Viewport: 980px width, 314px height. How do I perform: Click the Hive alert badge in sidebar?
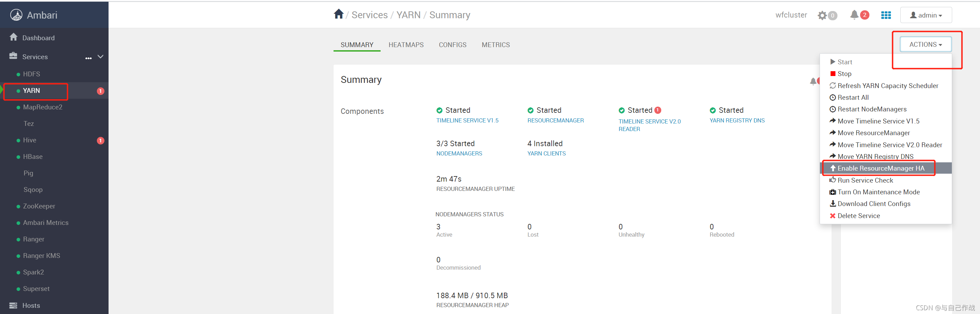pyautogui.click(x=100, y=140)
